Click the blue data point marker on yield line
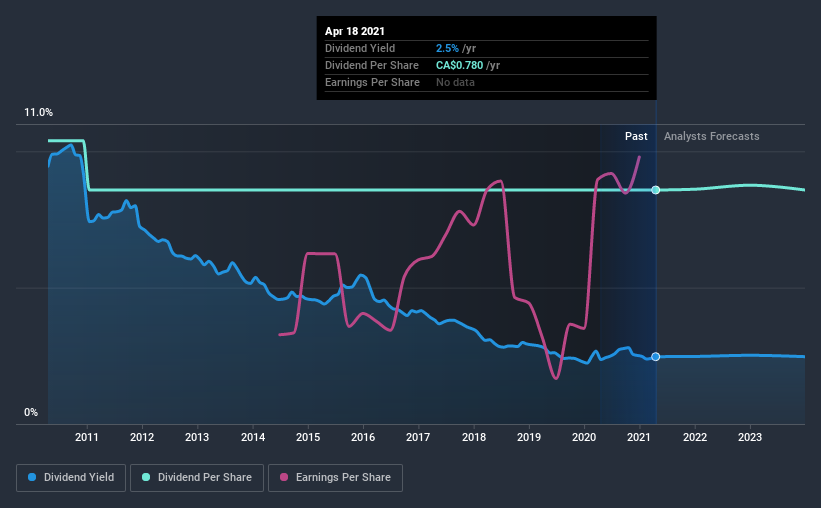Viewport: 821px width, 508px height. click(x=656, y=357)
